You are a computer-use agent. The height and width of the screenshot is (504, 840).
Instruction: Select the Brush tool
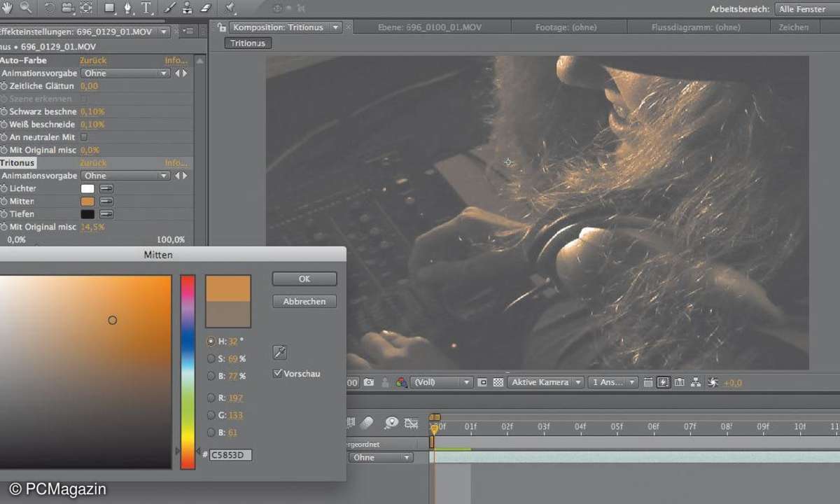169,8
